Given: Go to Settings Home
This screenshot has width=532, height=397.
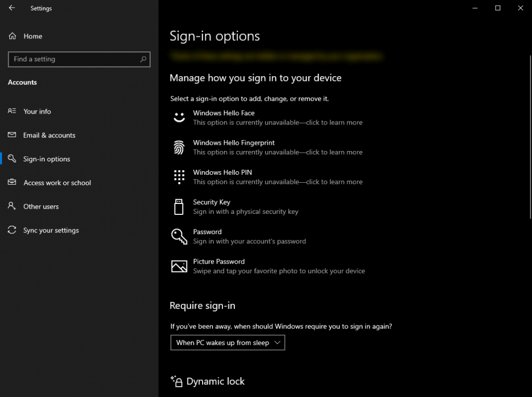Looking at the screenshot, I should click(x=79, y=36).
